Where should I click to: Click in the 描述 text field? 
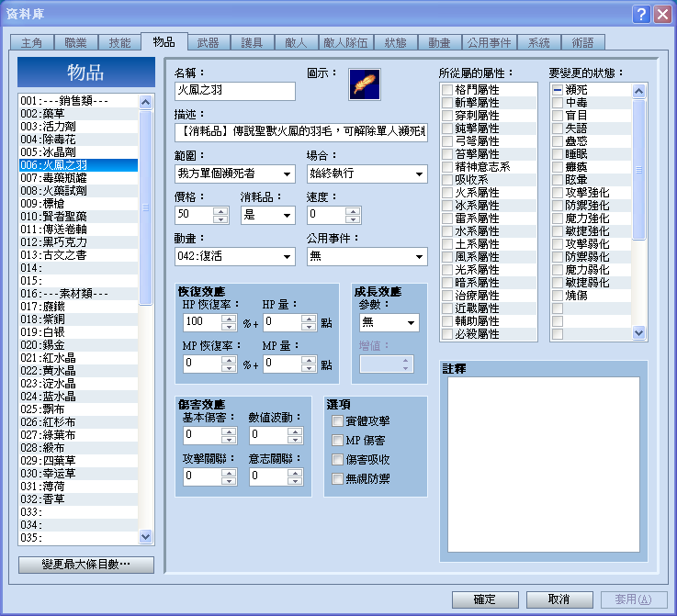[x=301, y=132]
